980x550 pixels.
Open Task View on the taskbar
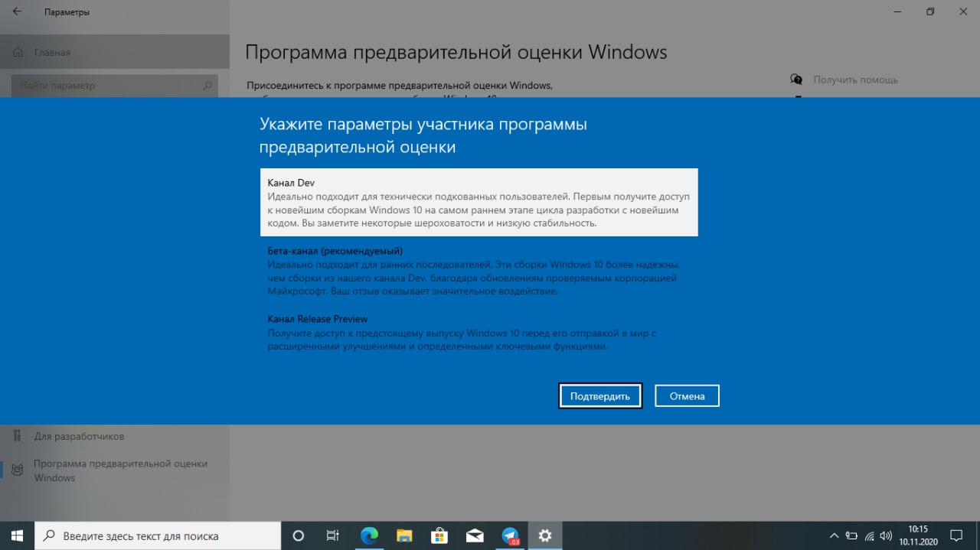point(333,535)
